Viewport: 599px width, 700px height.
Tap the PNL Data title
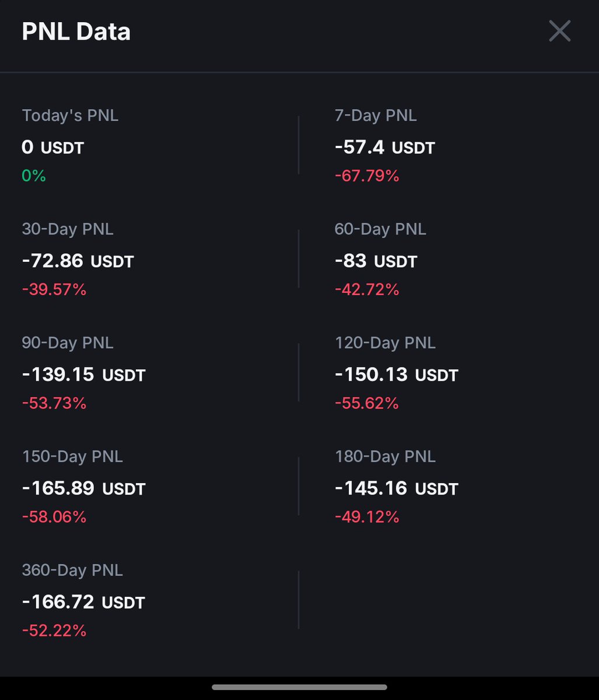(76, 32)
